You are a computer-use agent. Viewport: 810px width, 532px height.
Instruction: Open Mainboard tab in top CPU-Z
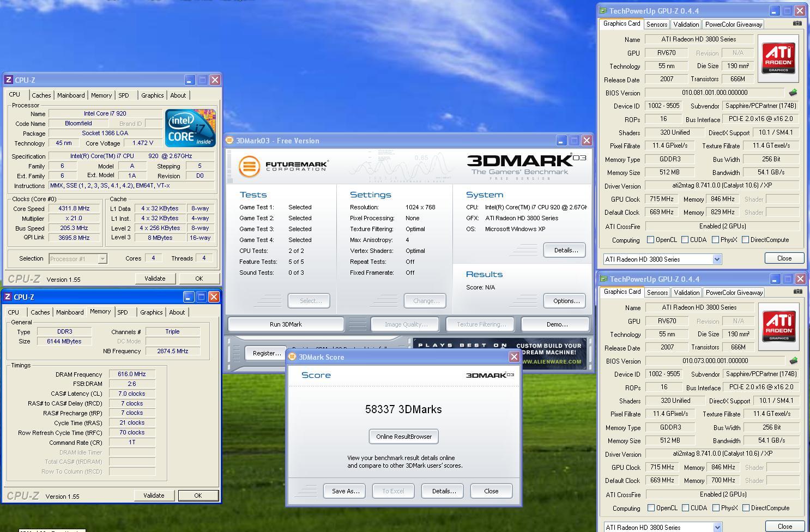(x=71, y=95)
